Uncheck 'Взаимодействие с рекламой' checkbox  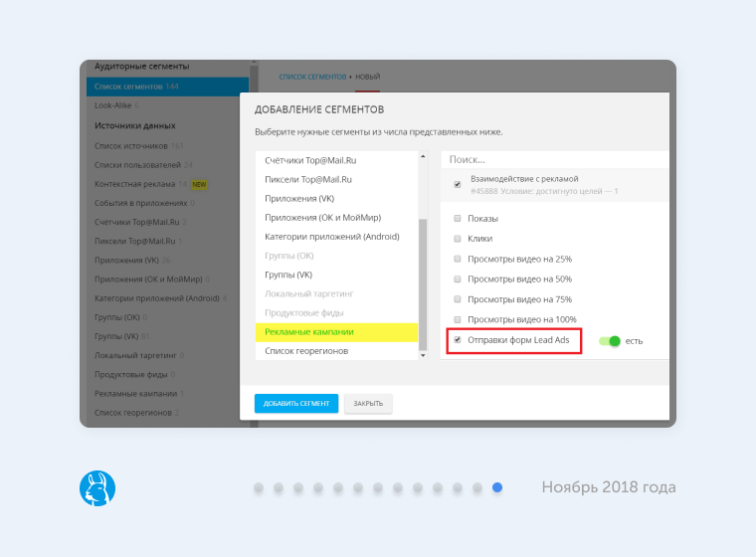[x=458, y=184]
